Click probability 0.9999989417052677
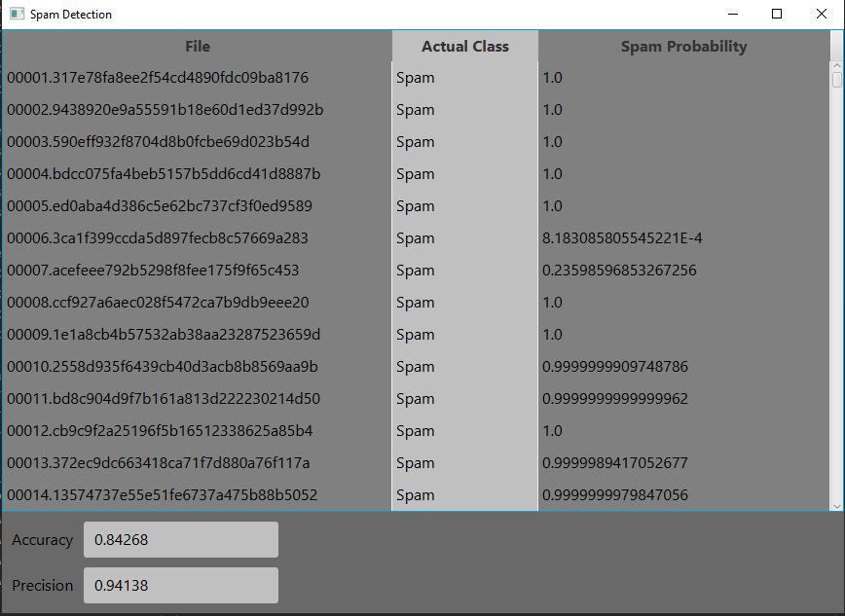The image size is (845, 616). (615, 463)
